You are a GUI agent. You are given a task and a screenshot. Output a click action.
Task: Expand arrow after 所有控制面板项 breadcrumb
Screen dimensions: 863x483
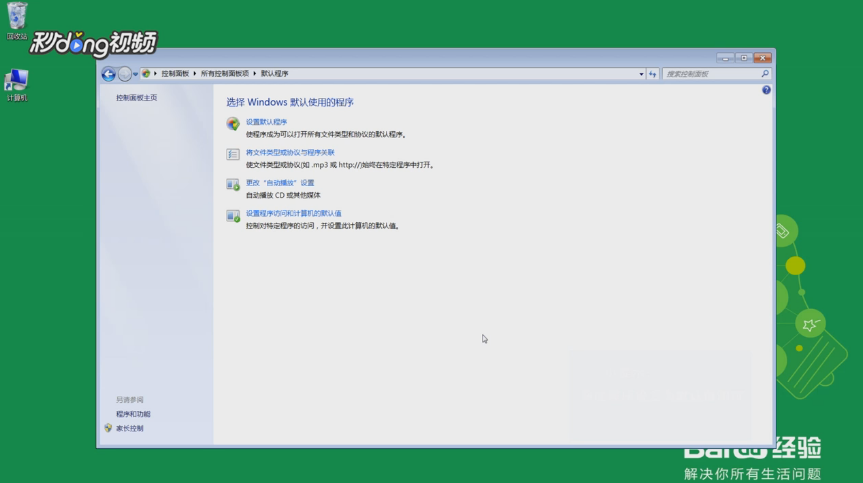pyautogui.click(x=255, y=74)
